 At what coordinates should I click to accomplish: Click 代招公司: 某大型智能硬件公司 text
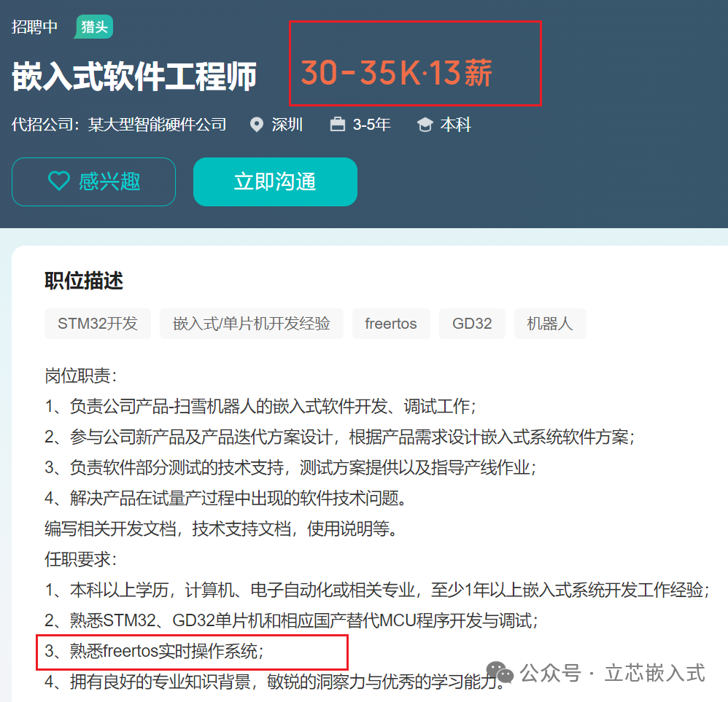click(119, 125)
